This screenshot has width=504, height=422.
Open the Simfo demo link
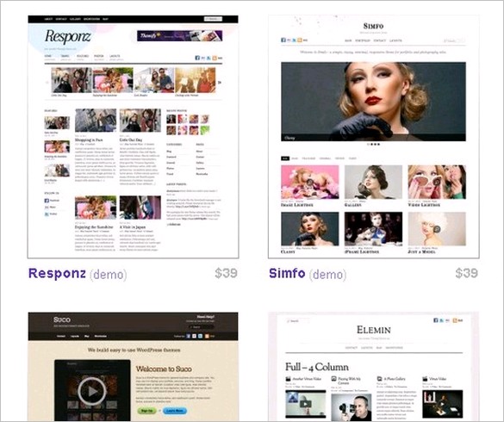[x=328, y=275]
